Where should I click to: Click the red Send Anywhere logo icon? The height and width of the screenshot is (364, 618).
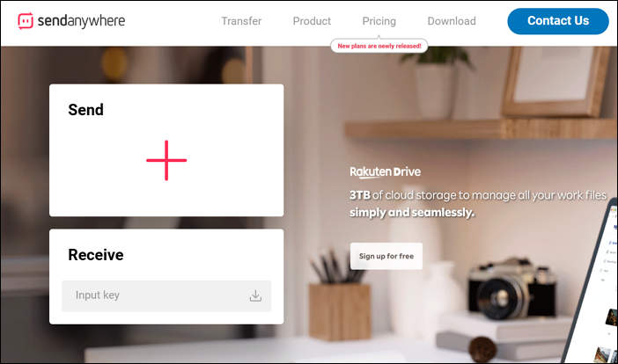26,21
